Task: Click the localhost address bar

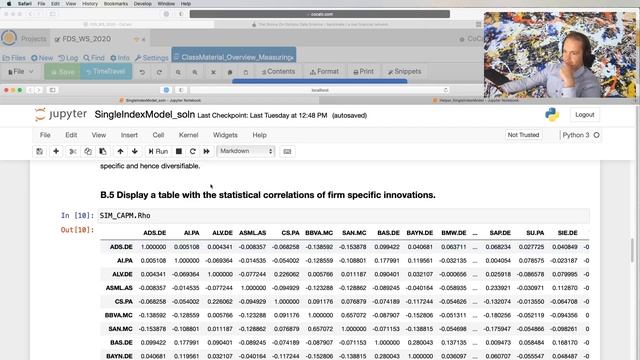Action: click(320, 90)
